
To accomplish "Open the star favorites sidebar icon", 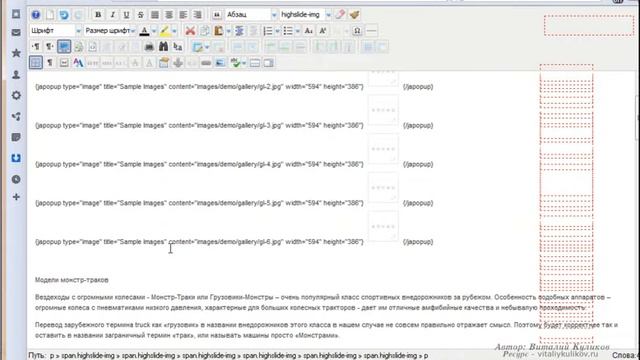I will (x=16, y=53).
